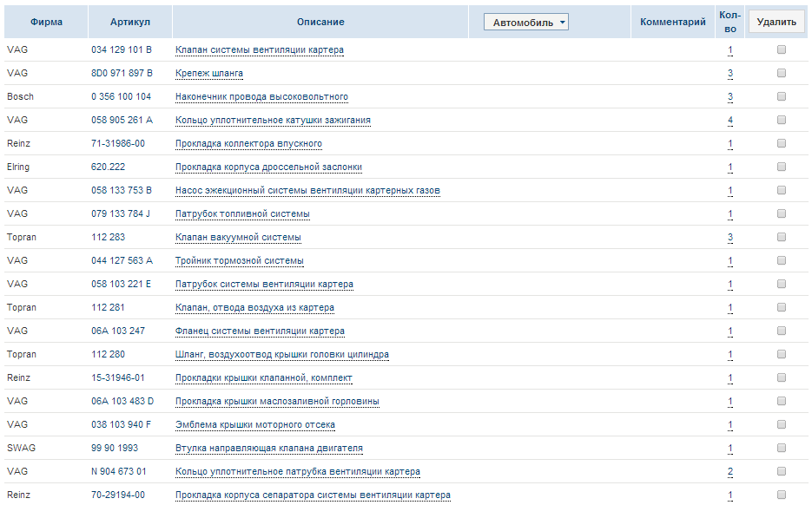Tick delete checkbox for Крепеж шланга row
The width and height of the screenshot is (812, 505).
[x=782, y=73]
